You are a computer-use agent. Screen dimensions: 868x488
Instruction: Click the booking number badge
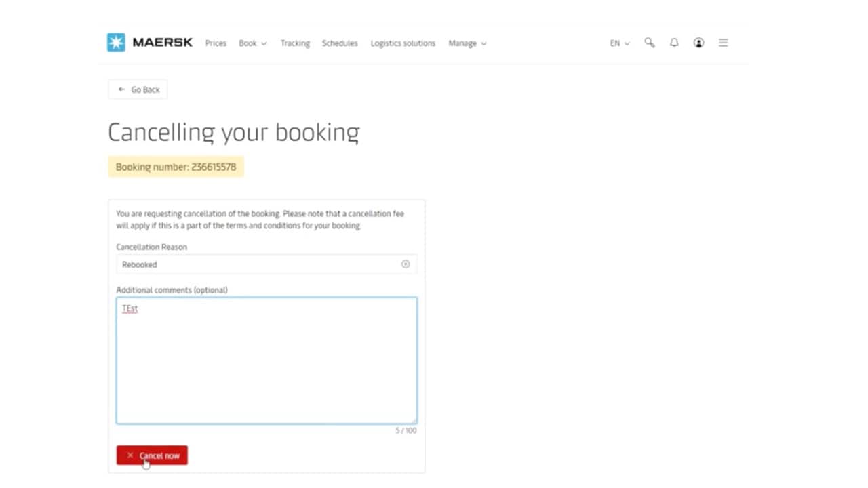tap(176, 167)
